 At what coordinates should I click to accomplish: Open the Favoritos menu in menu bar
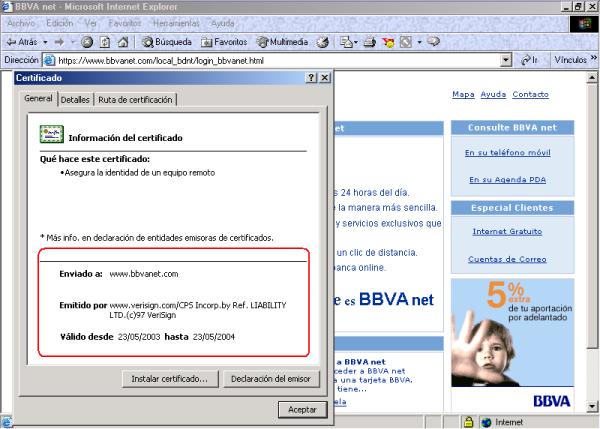pos(125,23)
